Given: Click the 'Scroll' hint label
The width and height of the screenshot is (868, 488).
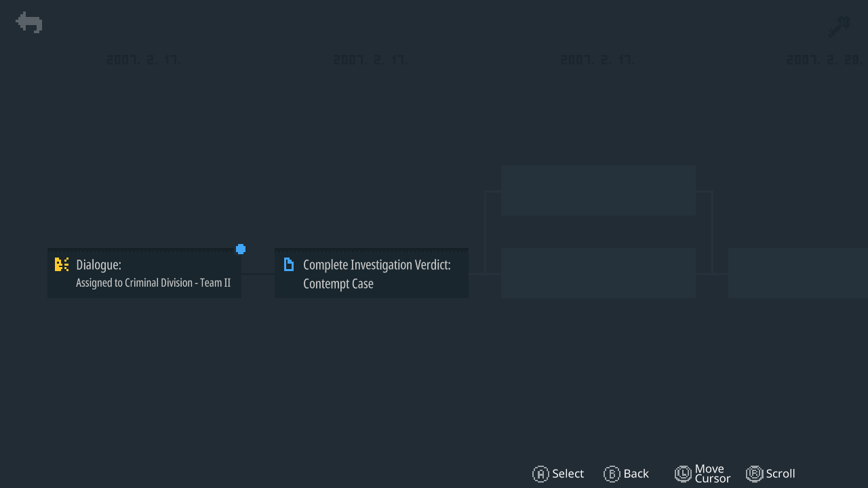Looking at the screenshot, I should point(781,474).
